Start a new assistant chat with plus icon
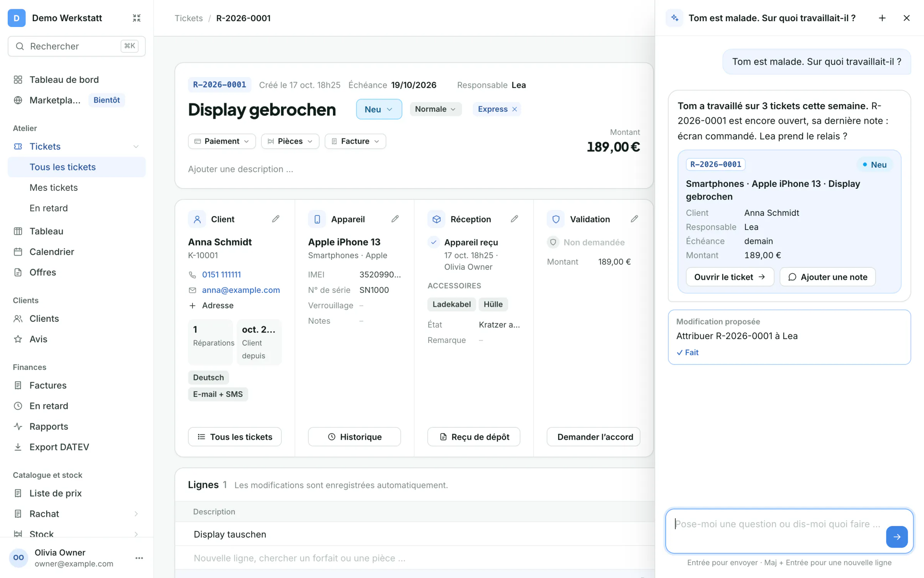Viewport: 924px width, 578px height. (882, 18)
